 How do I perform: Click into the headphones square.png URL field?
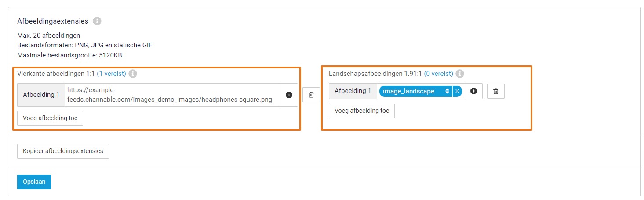click(173, 95)
